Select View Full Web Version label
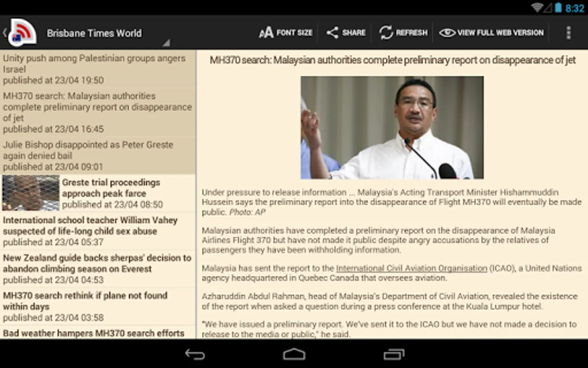588x368 pixels. tap(501, 33)
